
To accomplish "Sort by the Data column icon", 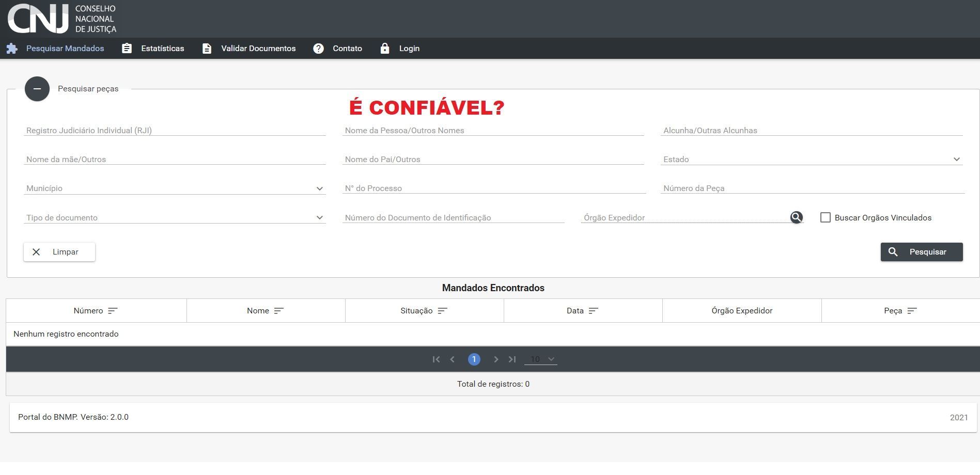I will coord(593,311).
